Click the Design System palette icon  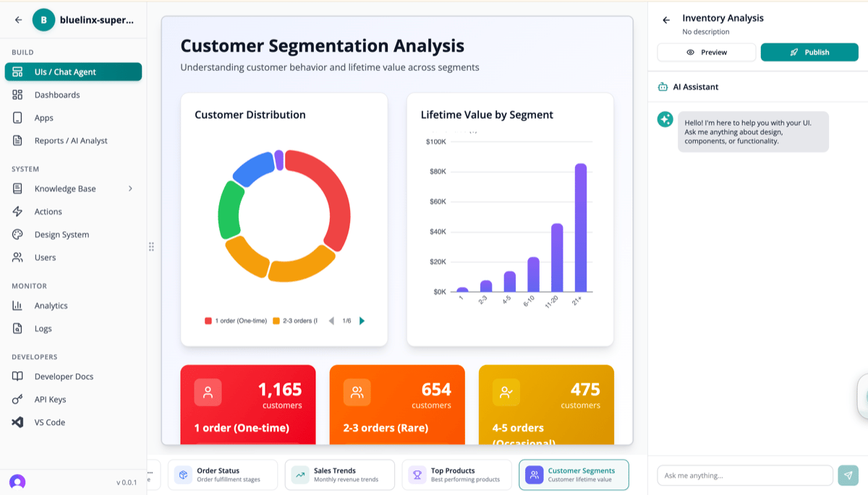tap(18, 234)
